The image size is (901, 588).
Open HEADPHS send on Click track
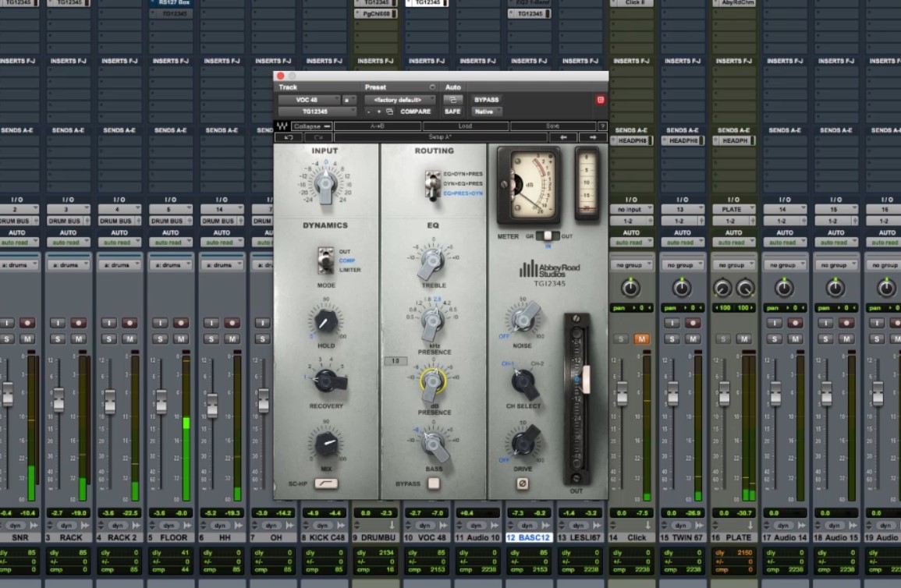pyautogui.click(x=632, y=140)
